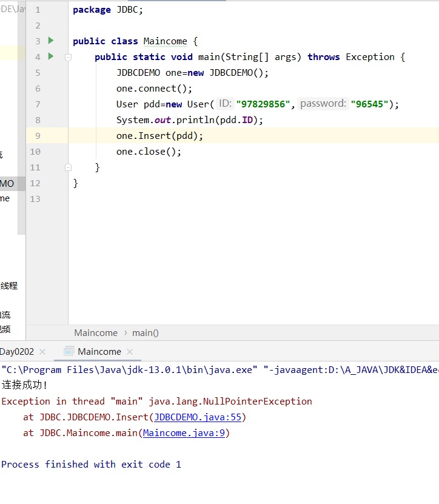439x504 pixels.
Task: Close the Maincome run tab
Action: coord(130,352)
